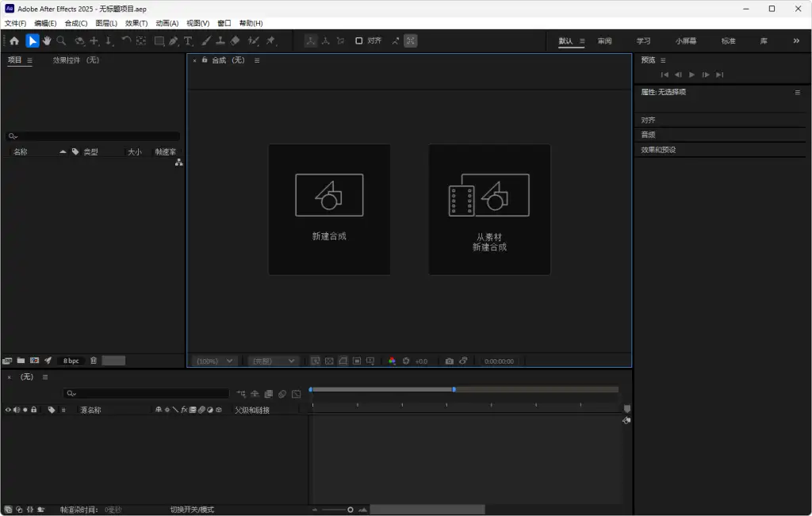Toggle the video eye column switch
Screen dimensions: 812x516
coord(8,410)
